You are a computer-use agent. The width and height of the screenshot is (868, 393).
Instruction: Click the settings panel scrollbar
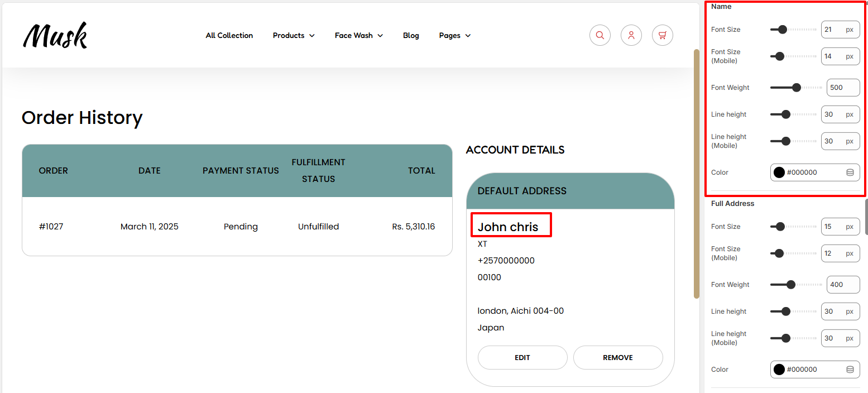[866, 217]
